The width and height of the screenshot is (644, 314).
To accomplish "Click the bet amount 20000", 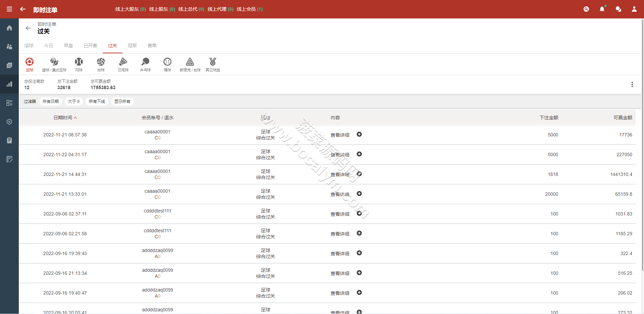I will pyautogui.click(x=552, y=194).
